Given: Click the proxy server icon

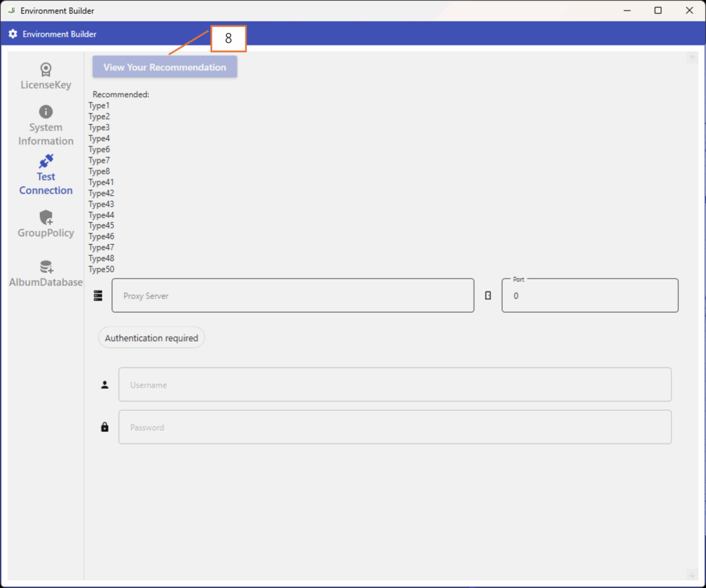Looking at the screenshot, I should pos(98,296).
